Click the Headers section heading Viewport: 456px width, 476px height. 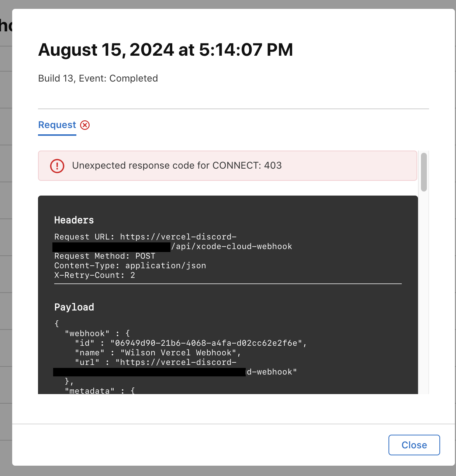[74, 220]
